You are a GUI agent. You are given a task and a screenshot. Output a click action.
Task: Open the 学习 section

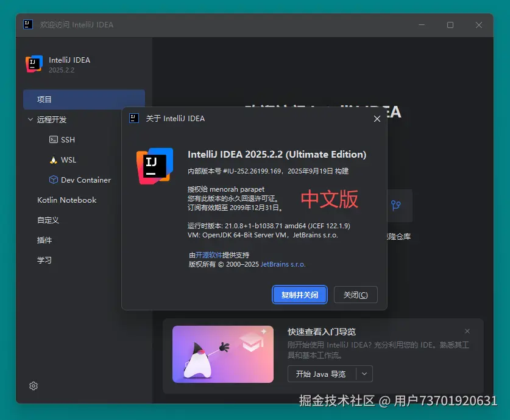[44, 260]
